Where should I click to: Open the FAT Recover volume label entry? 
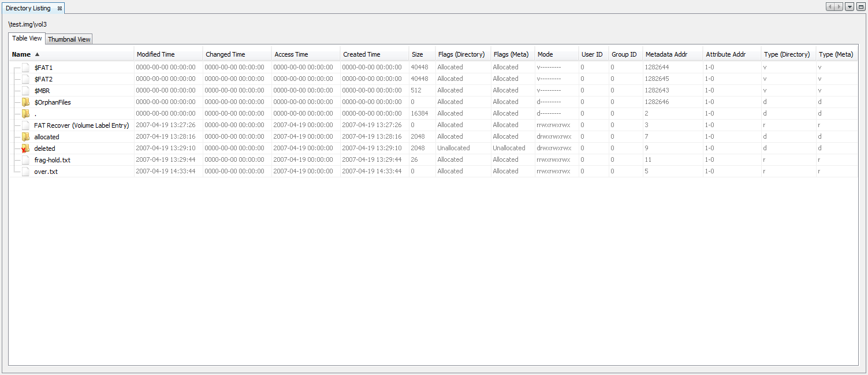pyautogui.click(x=81, y=125)
